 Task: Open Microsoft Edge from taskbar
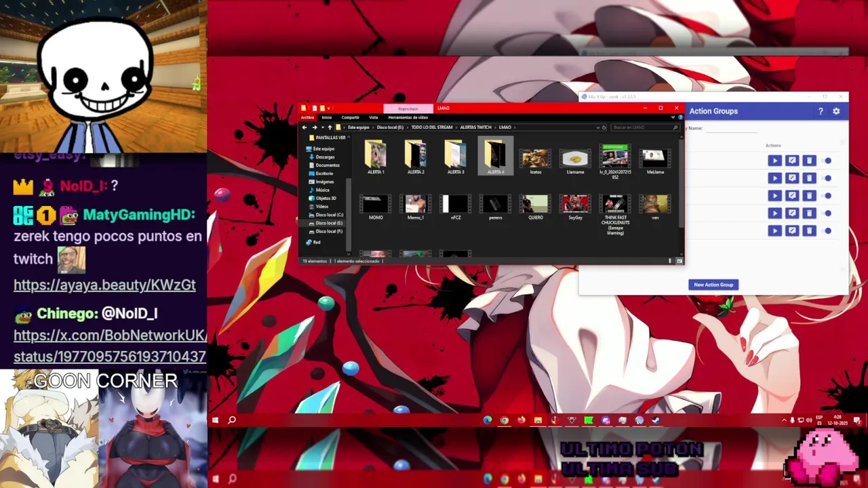click(x=488, y=420)
